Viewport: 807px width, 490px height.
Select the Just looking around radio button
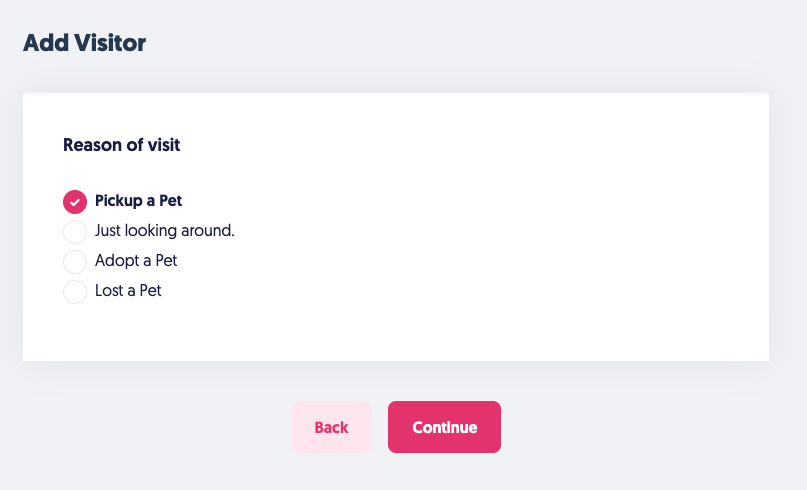[x=75, y=232]
